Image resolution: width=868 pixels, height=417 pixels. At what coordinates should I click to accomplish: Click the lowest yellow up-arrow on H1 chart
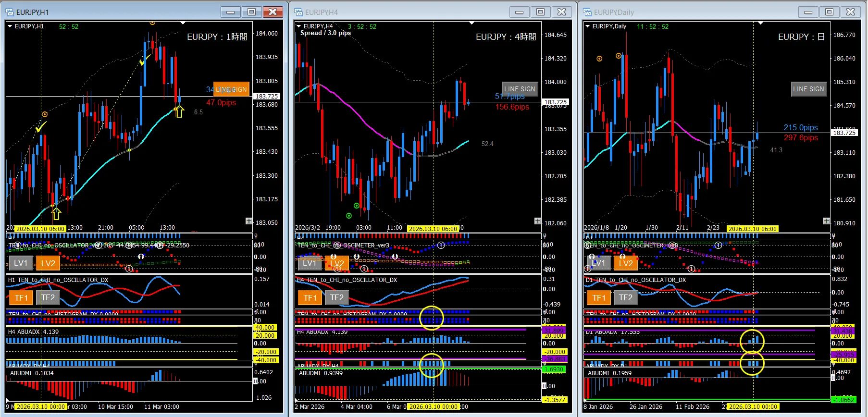coord(56,214)
